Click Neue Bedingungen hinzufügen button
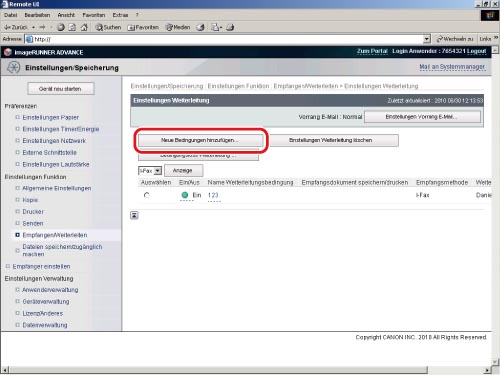The image size is (500, 375). (x=199, y=140)
